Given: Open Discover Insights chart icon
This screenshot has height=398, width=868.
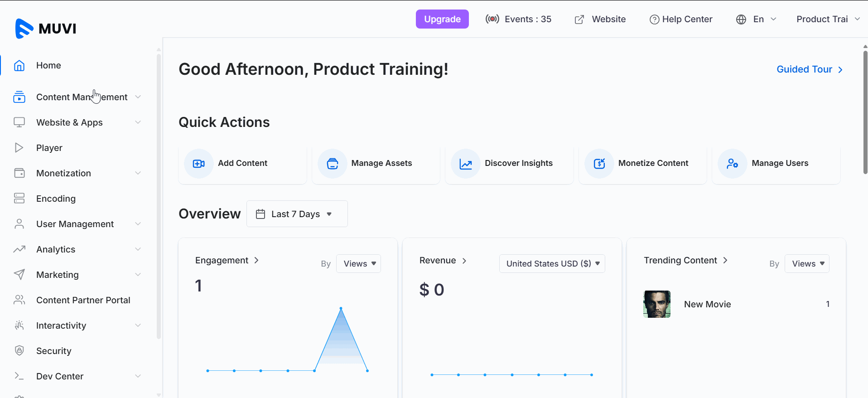Looking at the screenshot, I should click(466, 164).
